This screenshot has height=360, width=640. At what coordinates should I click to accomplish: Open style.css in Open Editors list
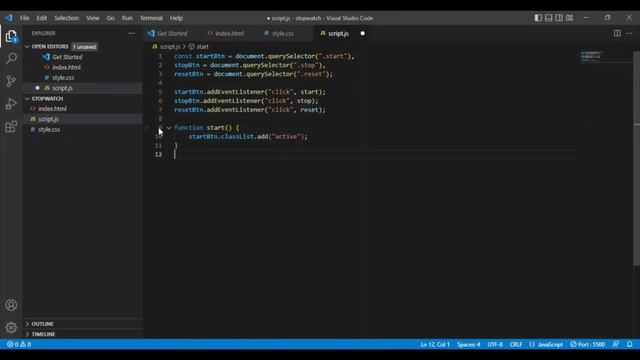pos(63,78)
